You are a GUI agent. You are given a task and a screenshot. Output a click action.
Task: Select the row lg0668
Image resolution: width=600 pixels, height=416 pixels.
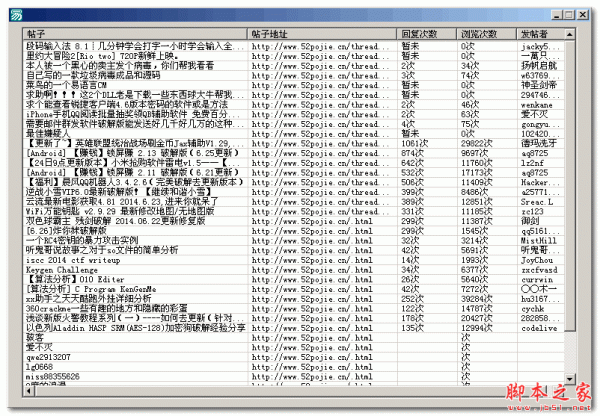click(293, 367)
